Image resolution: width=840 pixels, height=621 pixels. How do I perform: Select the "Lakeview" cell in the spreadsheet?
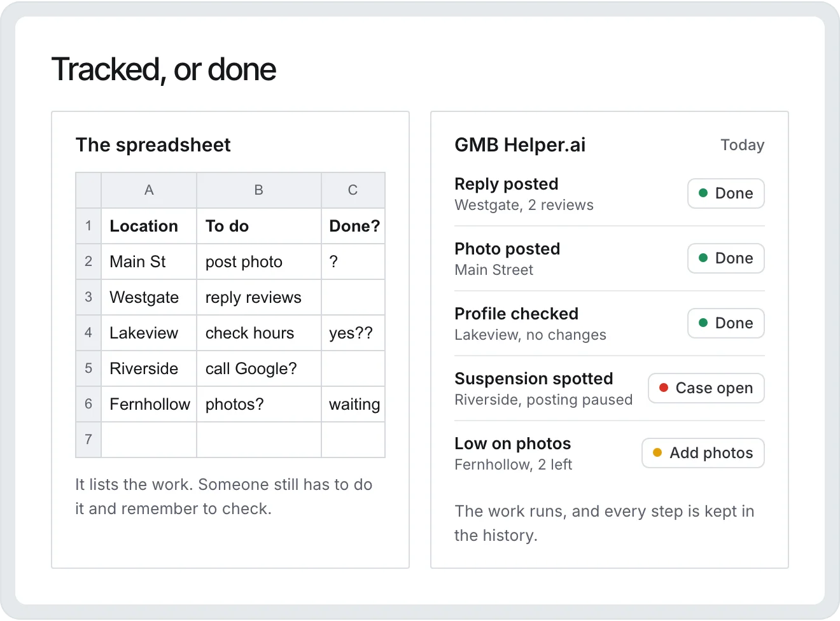[x=149, y=333]
